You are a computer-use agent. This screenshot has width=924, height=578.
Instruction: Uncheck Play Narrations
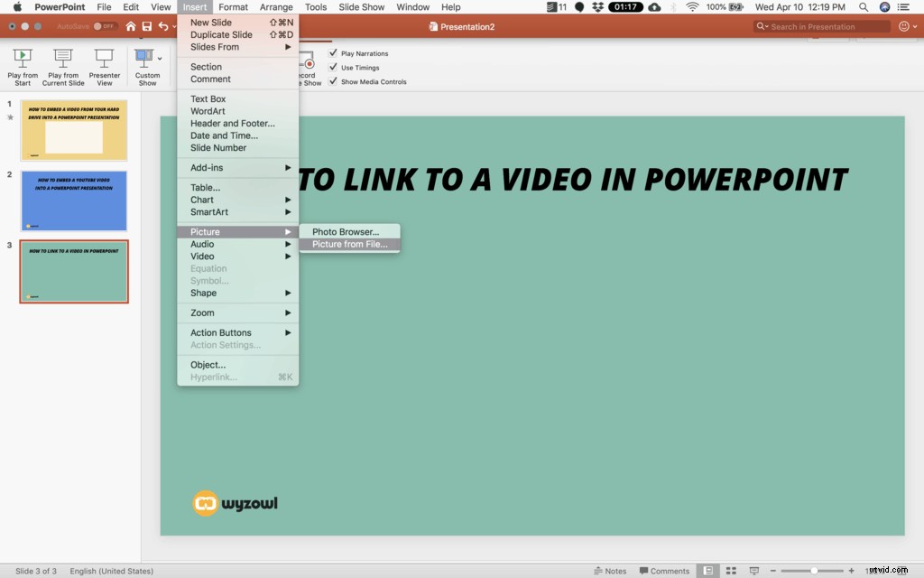334,53
